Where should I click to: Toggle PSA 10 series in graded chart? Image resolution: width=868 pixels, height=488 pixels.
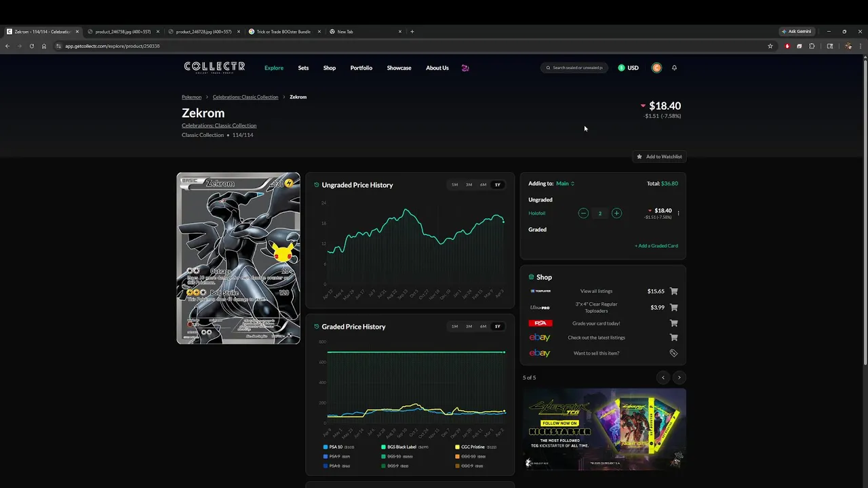pos(338,447)
